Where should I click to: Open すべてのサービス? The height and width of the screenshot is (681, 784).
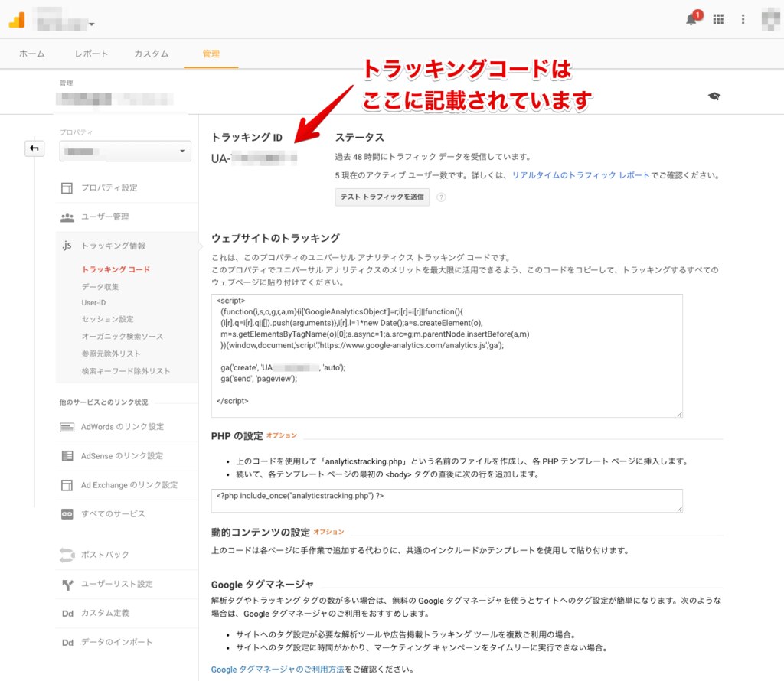tap(113, 514)
